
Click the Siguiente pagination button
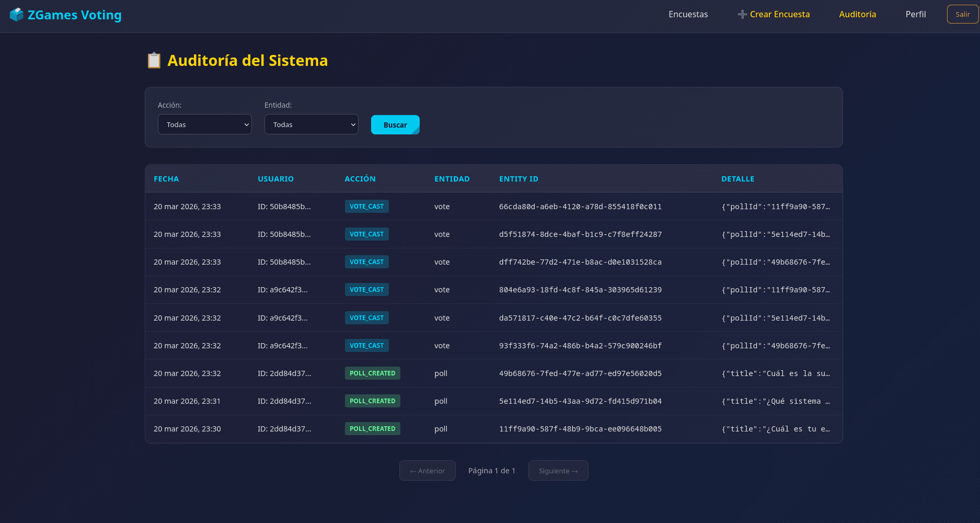click(558, 471)
